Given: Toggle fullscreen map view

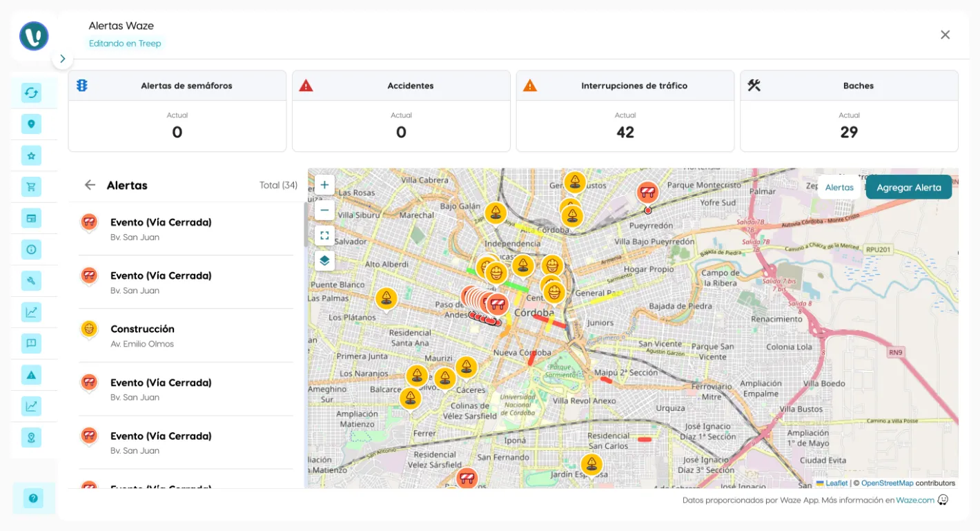Looking at the screenshot, I should tap(324, 235).
